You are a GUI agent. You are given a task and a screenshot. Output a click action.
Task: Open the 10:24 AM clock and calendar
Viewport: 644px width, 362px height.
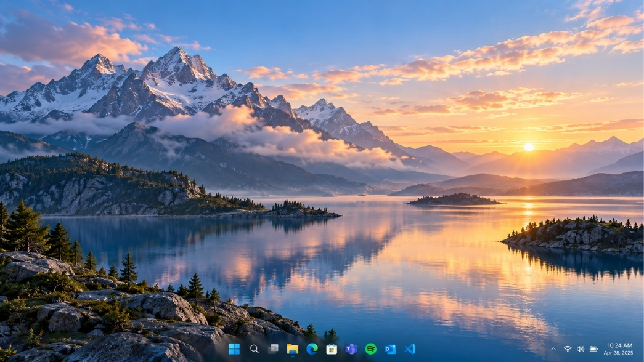(x=619, y=349)
